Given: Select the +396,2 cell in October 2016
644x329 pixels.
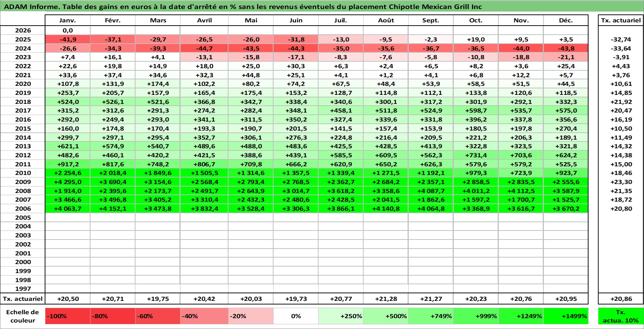Looking at the screenshot, I should pyautogui.click(x=476, y=120).
